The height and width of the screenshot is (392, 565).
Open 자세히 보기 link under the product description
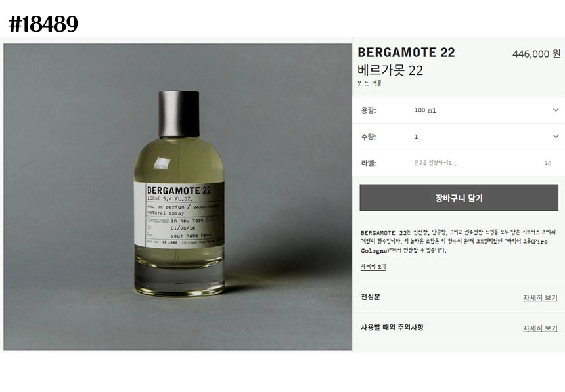(x=373, y=267)
